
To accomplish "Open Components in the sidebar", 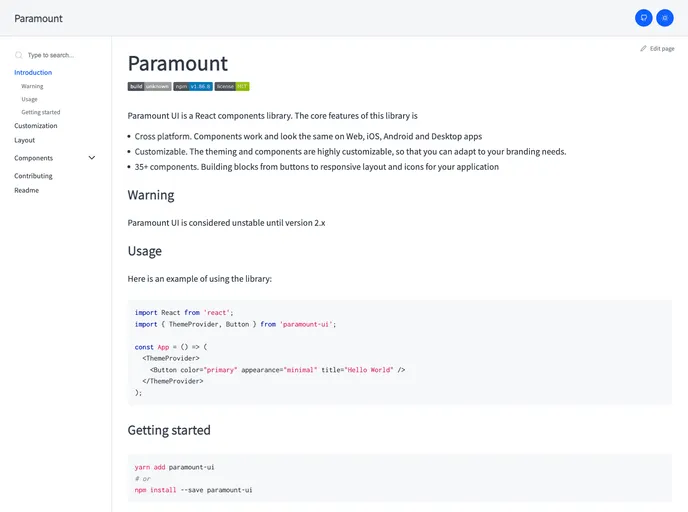I will pos(33,158).
